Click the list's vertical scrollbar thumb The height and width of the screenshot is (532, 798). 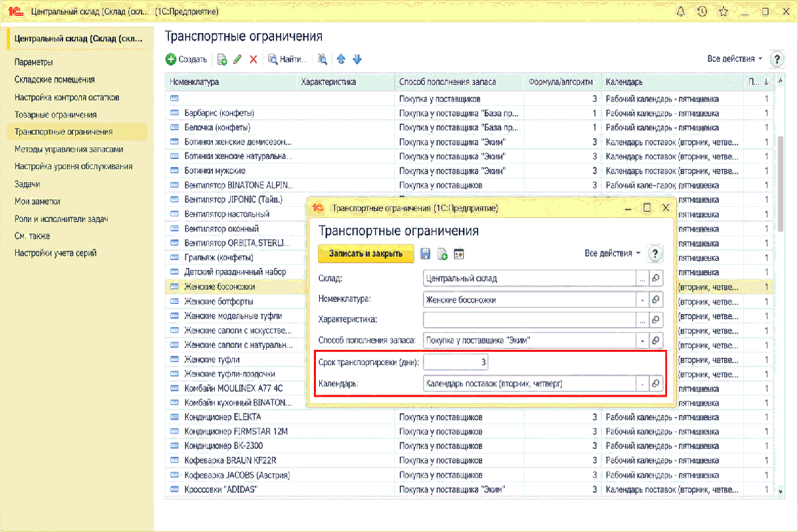(x=781, y=184)
